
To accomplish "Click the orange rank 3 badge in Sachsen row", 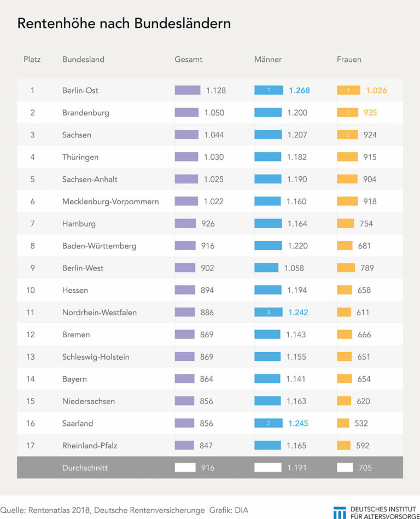I will [x=347, y=135].
